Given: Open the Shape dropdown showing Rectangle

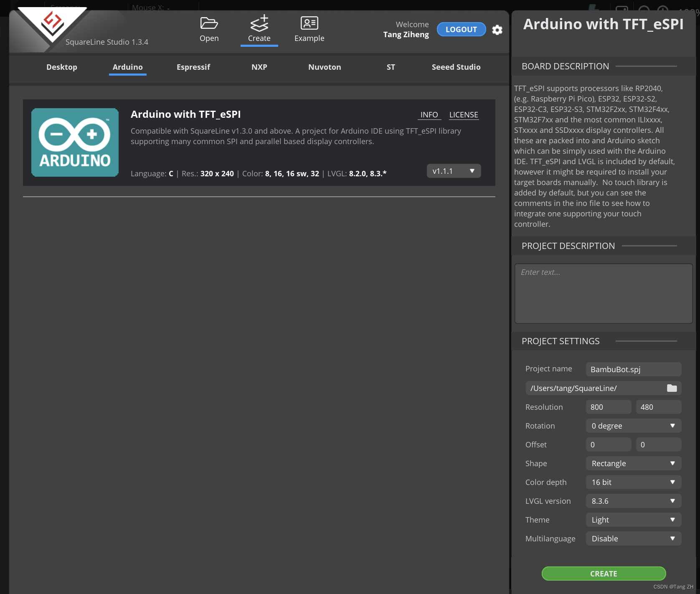Looking at the screenshot, I should (634, 463).
